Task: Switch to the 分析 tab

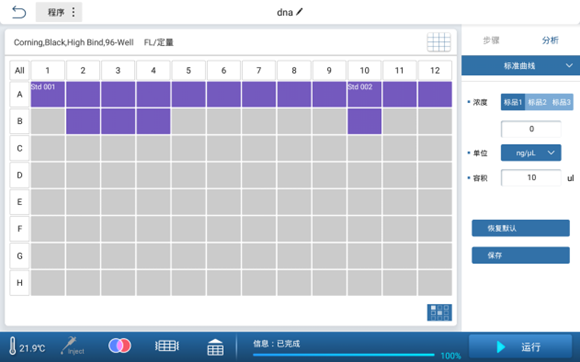Action: pos(550,40)
